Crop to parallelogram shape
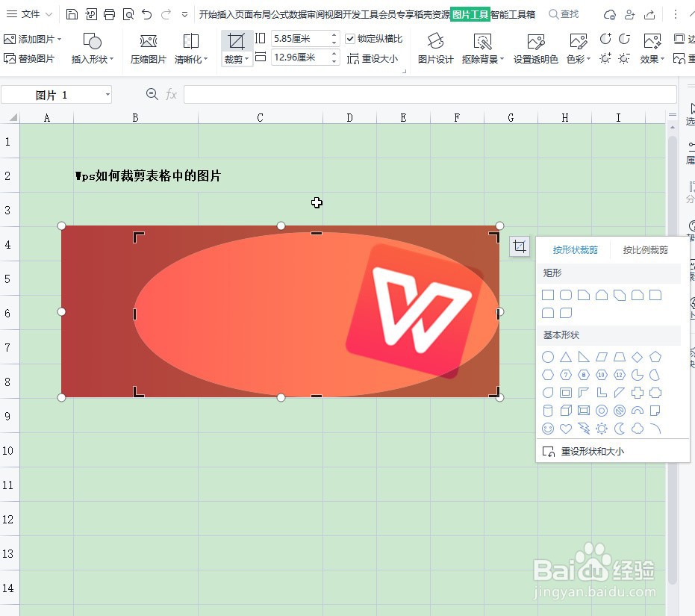Viewport: 695px width, 616px height. pyautogui.click(x=602, y=357)
